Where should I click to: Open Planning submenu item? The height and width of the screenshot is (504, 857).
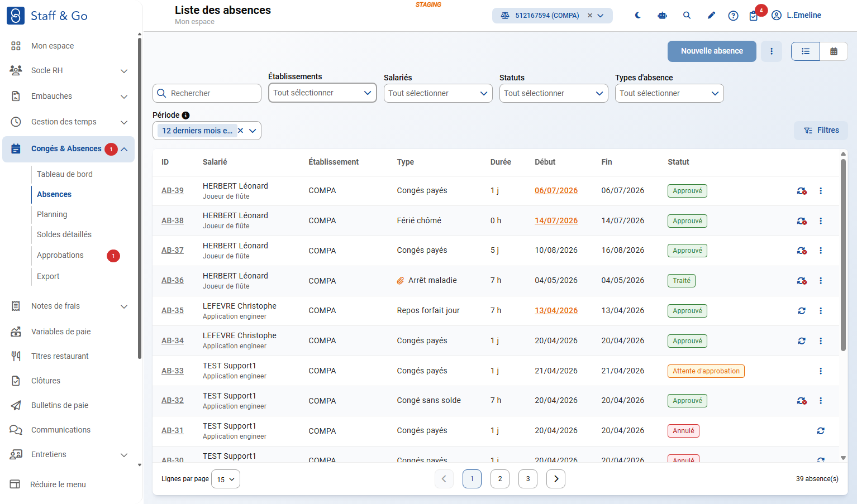tap(52, 214)
